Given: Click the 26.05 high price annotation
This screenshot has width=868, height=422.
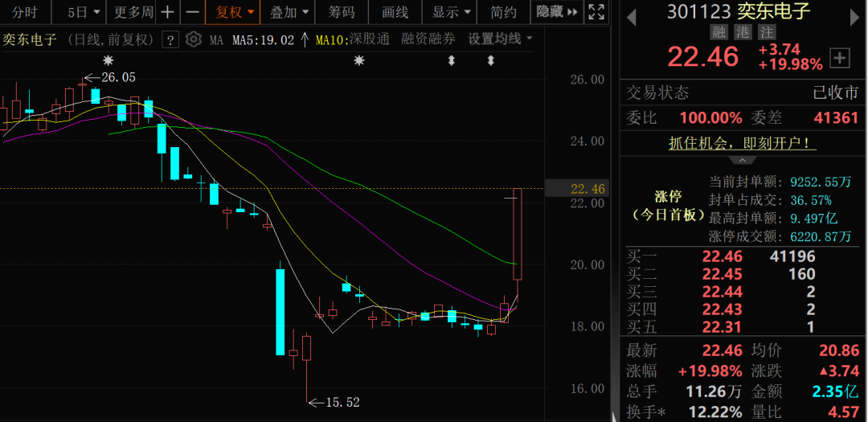Looking at the screenshot, I should [118, 77].
